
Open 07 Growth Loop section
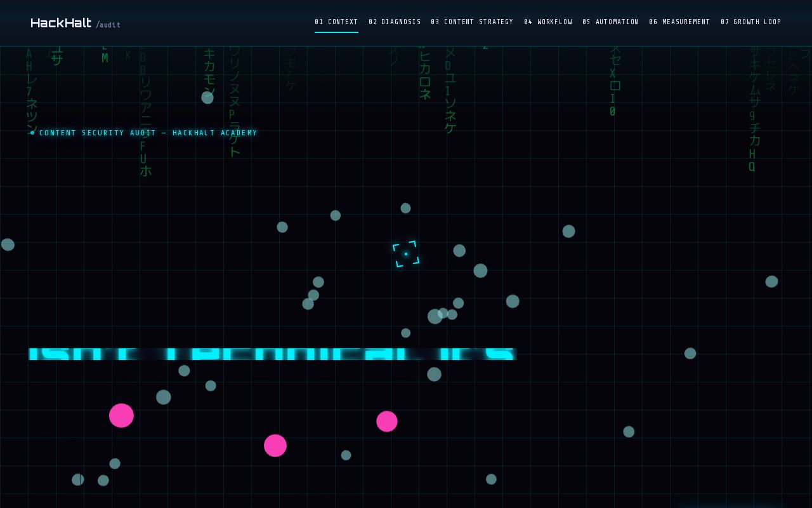[751, 22]
